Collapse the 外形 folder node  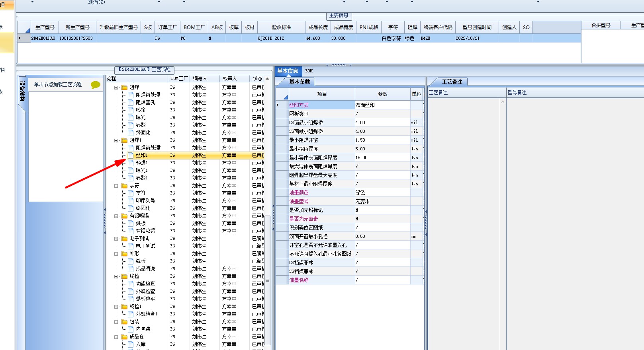point(117,253)
